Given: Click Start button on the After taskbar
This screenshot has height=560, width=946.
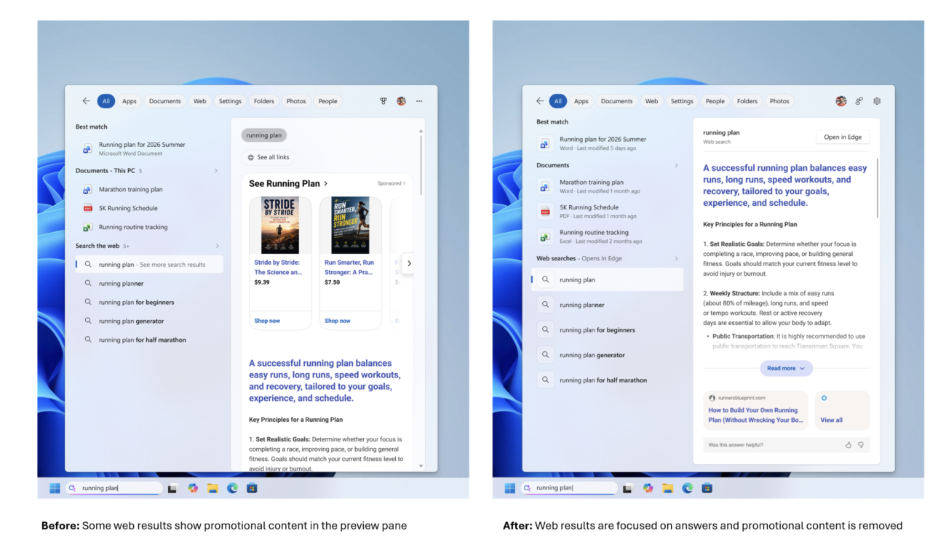Looking at the screenshot, I should tap(509, 488).
